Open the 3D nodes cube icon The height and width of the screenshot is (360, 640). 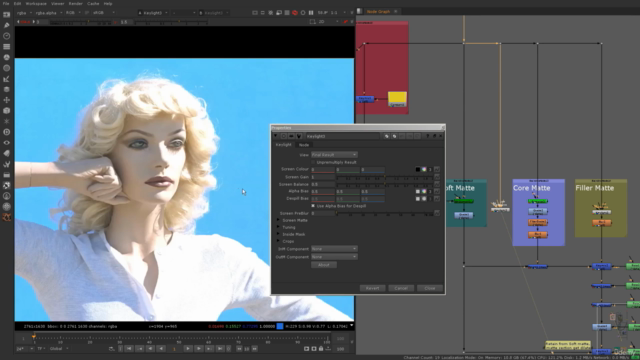click(x=7, y=111)
